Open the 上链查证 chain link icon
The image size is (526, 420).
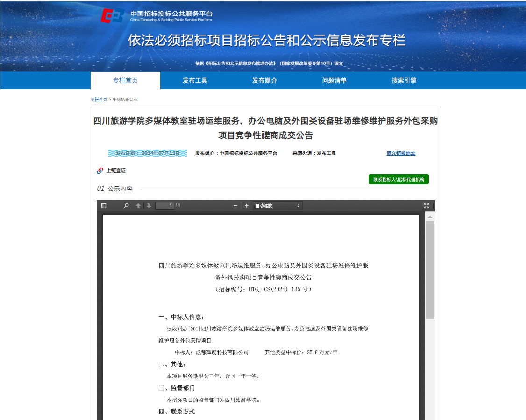100,171
